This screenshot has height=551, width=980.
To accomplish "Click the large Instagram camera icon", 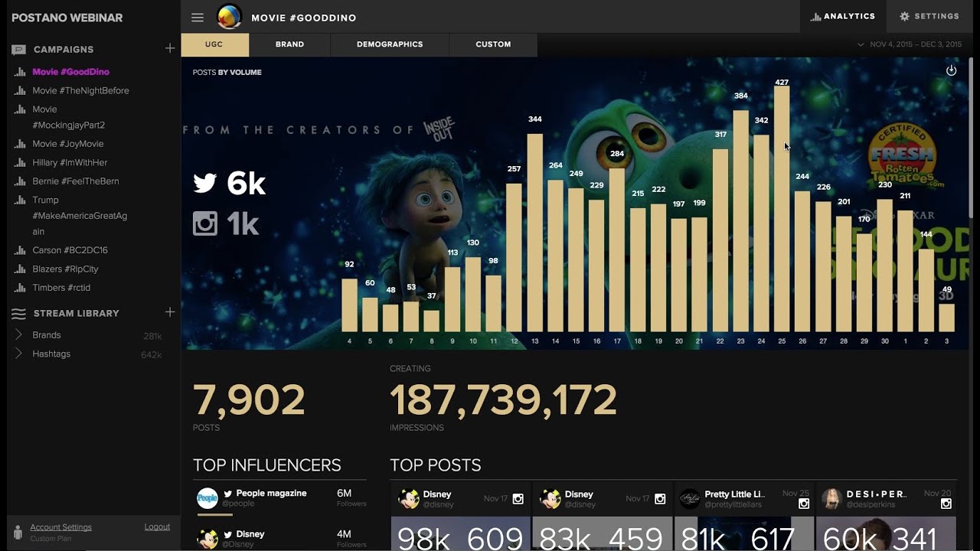I will tap(205, 223).
